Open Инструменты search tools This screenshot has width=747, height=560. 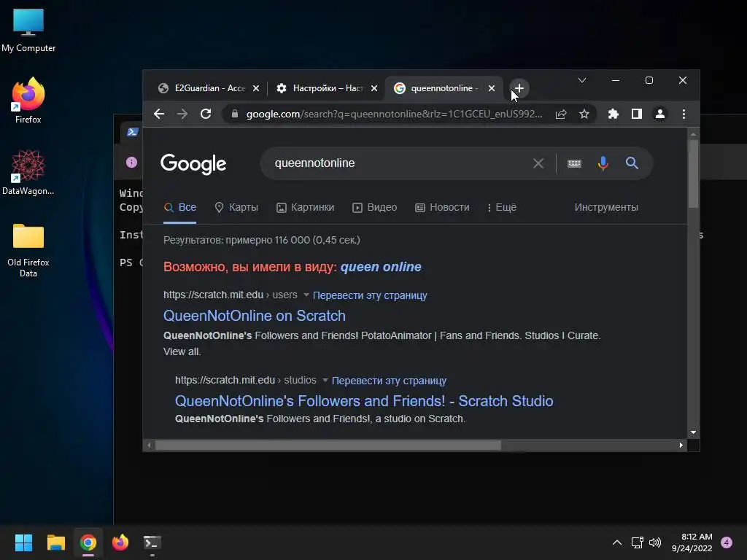tap(606, 207)
